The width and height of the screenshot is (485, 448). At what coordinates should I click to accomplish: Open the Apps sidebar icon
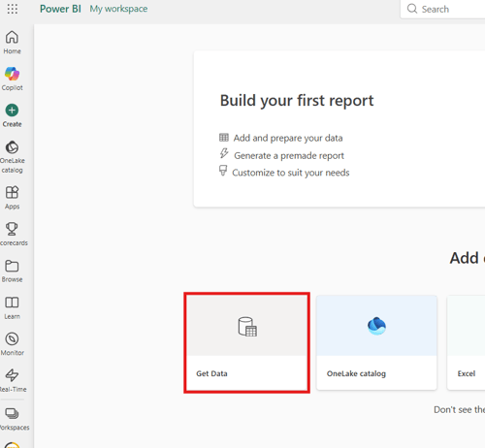(x=12, y=198)
